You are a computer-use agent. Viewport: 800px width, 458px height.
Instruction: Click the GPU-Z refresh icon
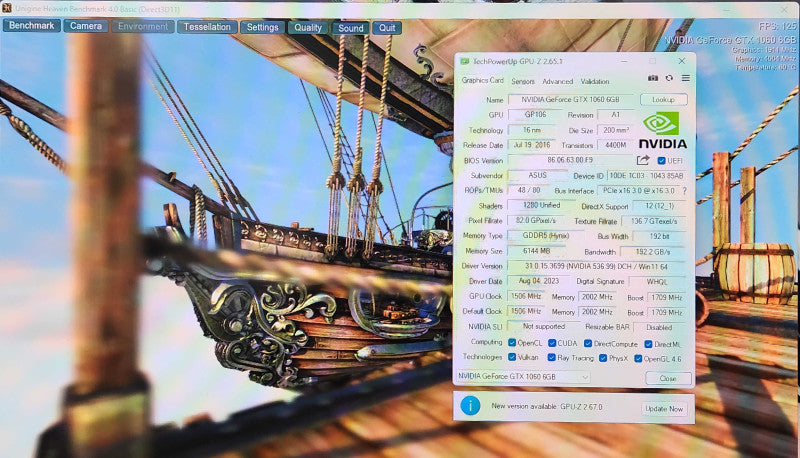669,78
